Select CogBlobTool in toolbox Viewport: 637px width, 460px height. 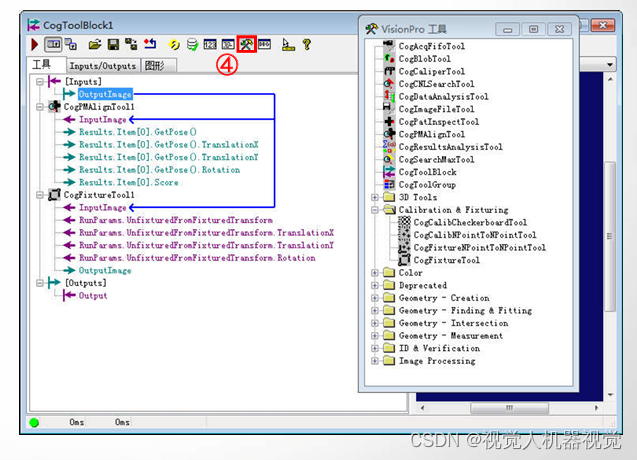425,59
